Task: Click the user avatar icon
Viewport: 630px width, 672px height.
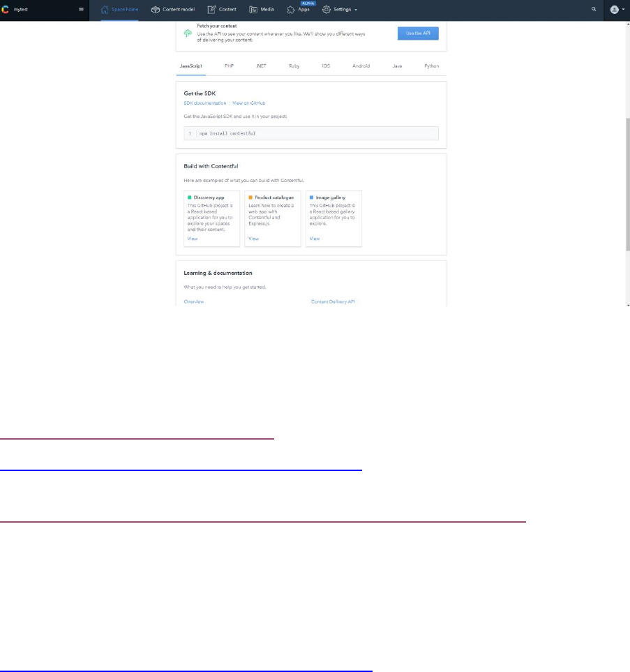Action: click(614, 10)
